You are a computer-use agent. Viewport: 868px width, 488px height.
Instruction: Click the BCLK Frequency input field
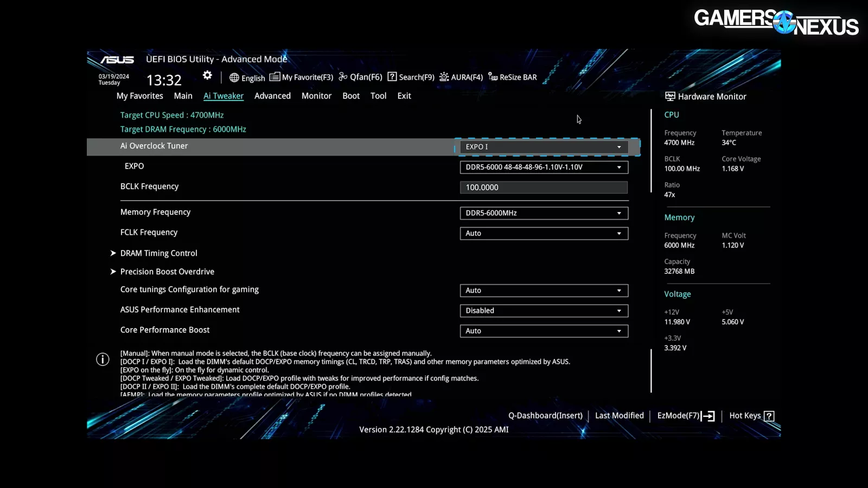click(x=544, y=188)
